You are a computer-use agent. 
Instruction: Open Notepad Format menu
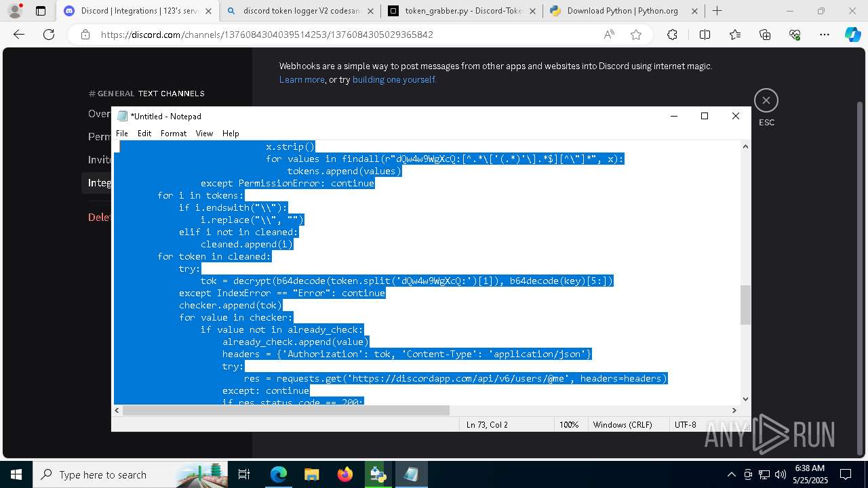coord(174,134)
